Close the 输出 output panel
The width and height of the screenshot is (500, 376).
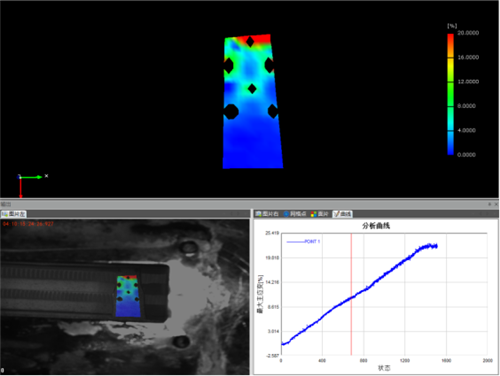click(x=496, y=204)
